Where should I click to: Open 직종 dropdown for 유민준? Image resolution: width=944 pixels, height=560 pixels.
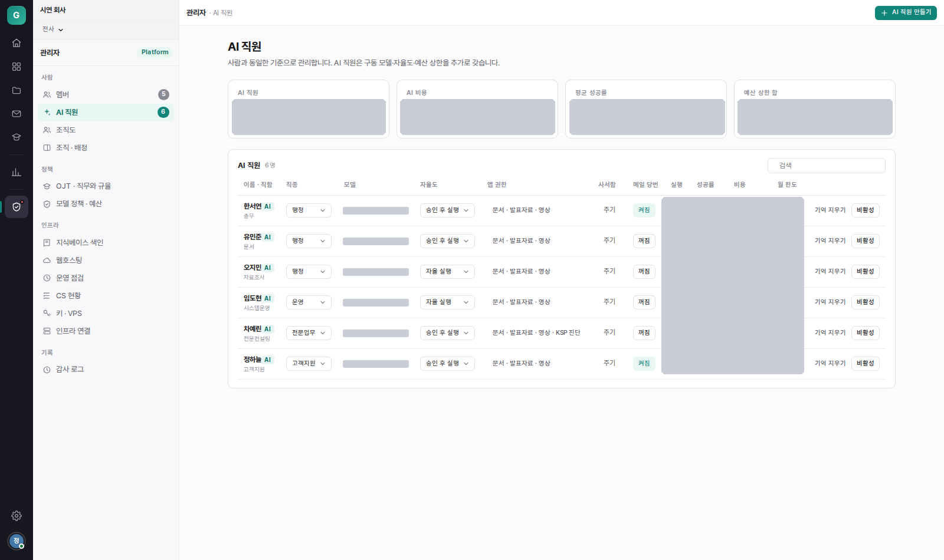[309, 241]
